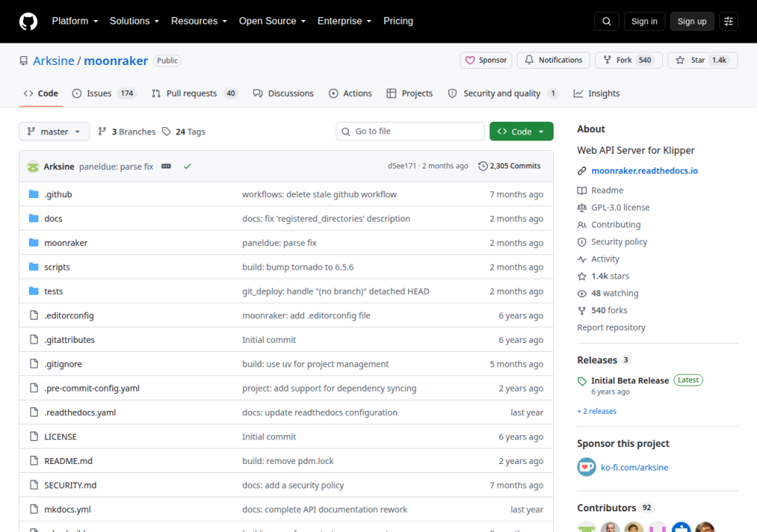This screenshot has height=532, width=757.
Task: Click the Sign in button
Action: point(644,21)
